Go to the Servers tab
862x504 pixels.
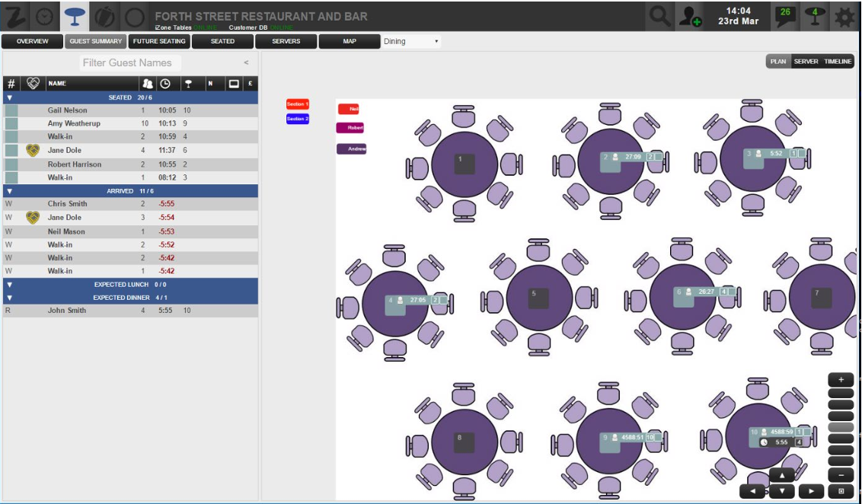click(286, 41)
